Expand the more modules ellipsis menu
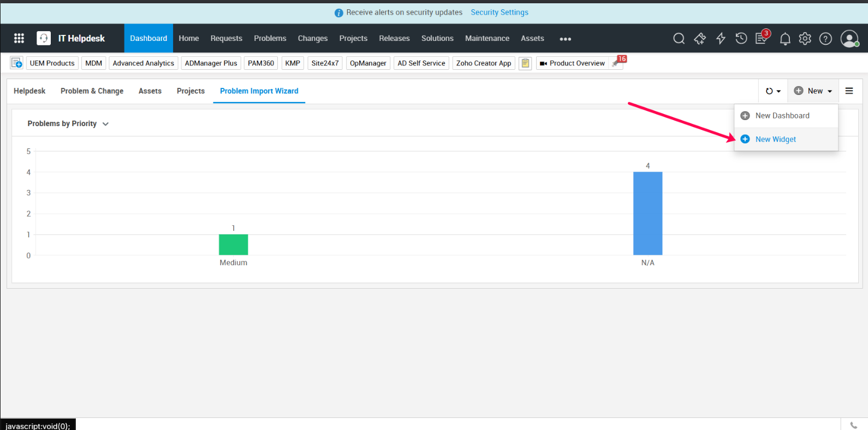868x430 pixels. click(x=565, y=39)
